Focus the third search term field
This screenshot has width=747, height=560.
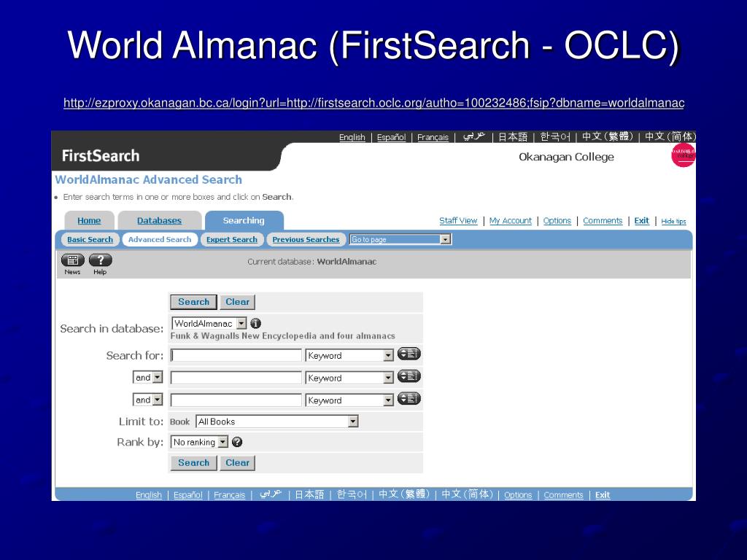pyautogui.click(x=236, y=400)
